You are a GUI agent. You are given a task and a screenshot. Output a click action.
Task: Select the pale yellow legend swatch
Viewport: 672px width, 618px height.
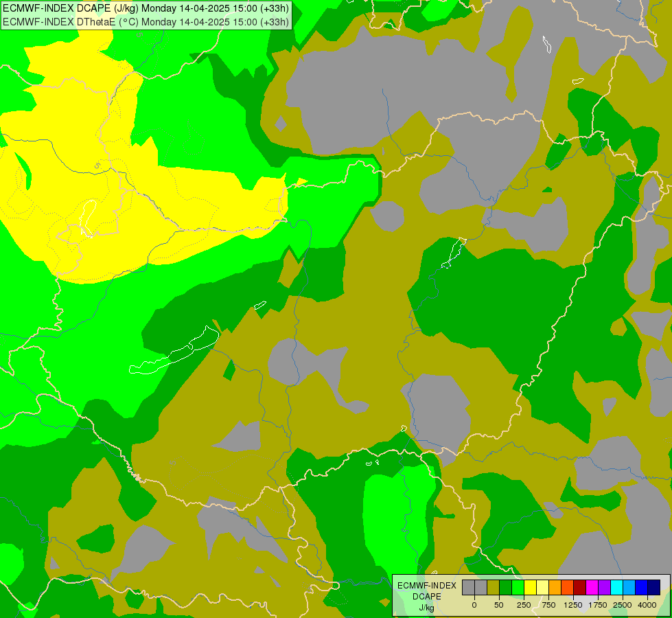pos(542,588)
